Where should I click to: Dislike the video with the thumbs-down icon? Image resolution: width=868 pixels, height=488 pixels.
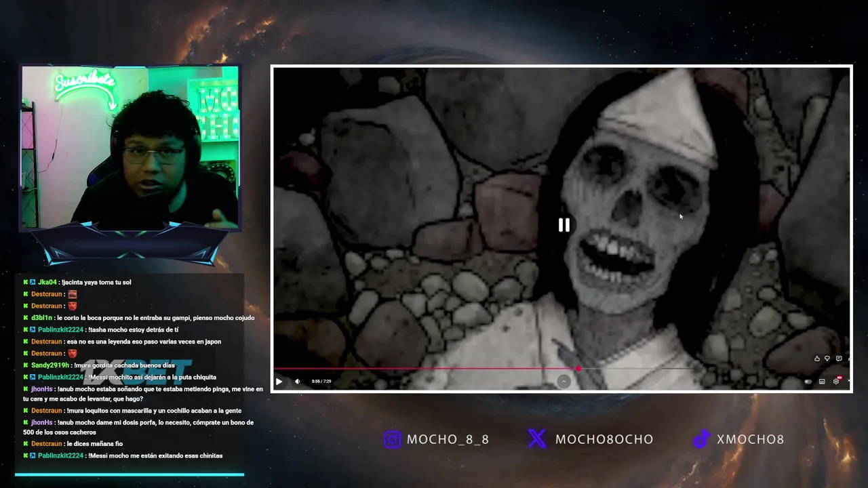[827, 359]
